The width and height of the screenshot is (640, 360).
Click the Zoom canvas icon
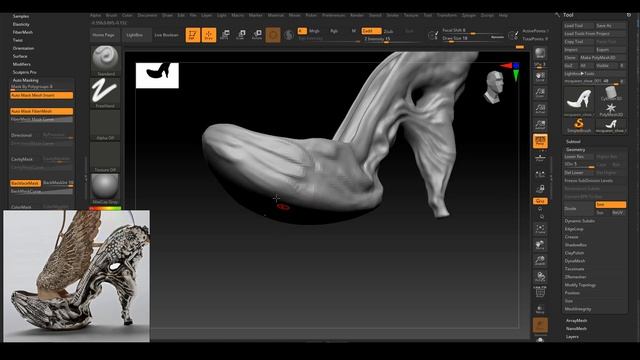click(x=540, y=93)
